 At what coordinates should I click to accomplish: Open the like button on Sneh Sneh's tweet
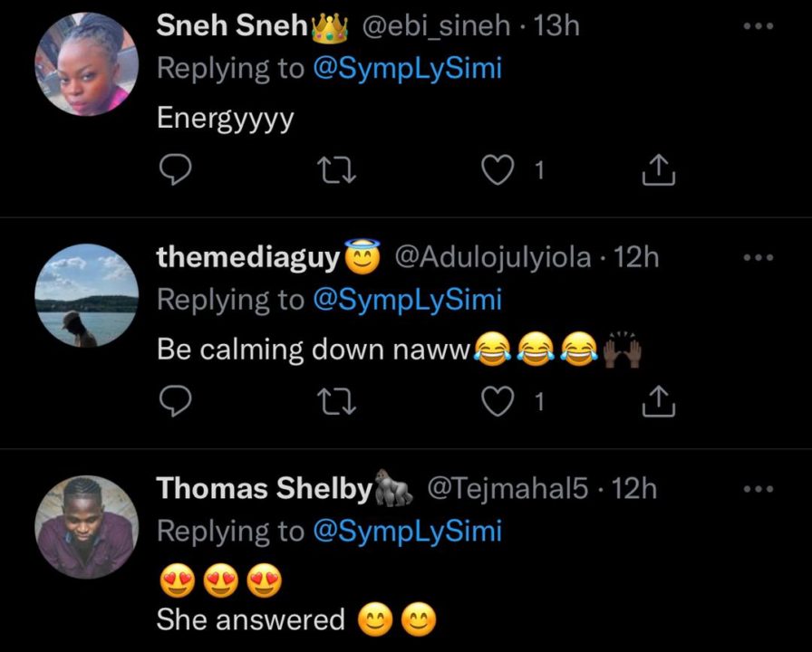(x=498, y=169)
